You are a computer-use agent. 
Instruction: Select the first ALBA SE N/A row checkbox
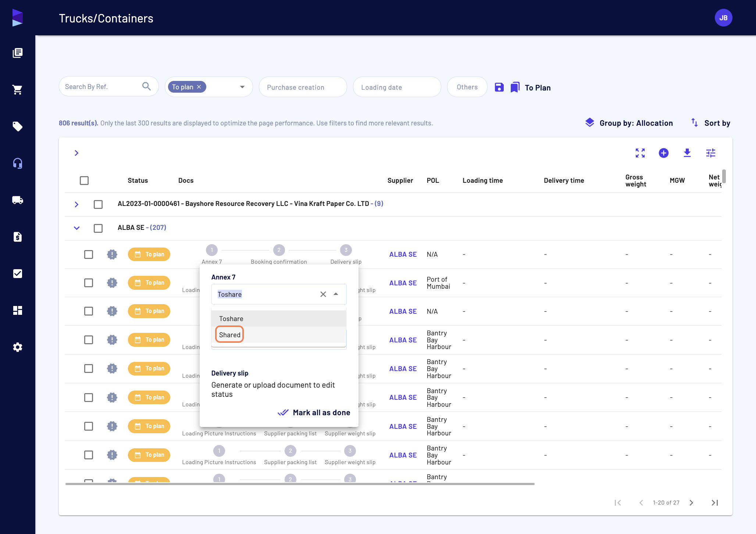[x=89, y=254]
